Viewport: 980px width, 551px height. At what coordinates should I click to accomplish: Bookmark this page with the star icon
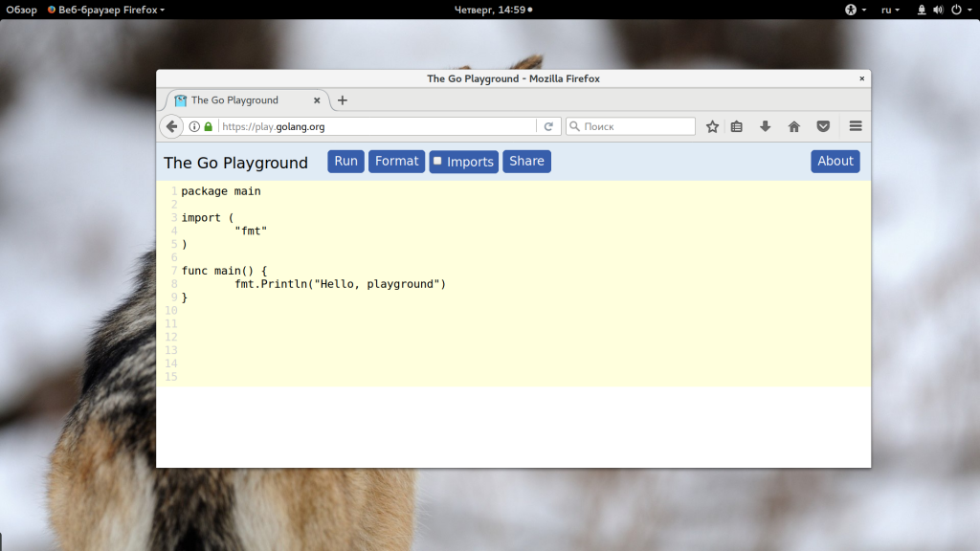712,126
